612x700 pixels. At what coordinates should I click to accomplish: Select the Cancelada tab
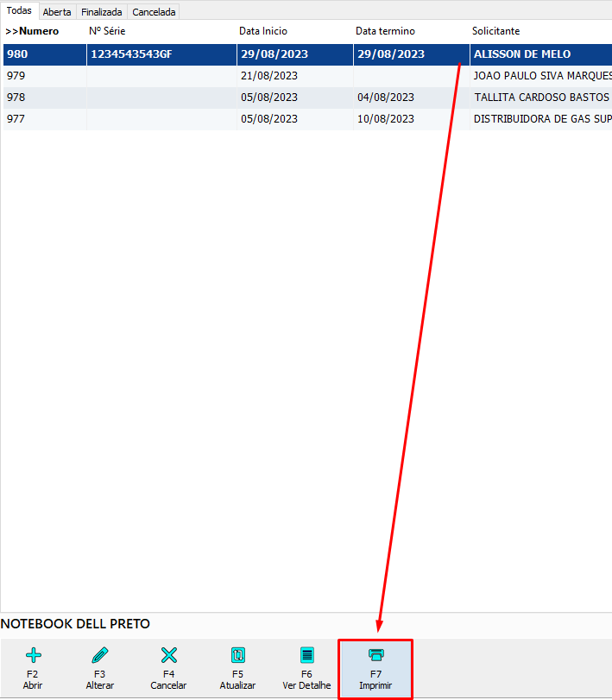[x=154, y=12]
